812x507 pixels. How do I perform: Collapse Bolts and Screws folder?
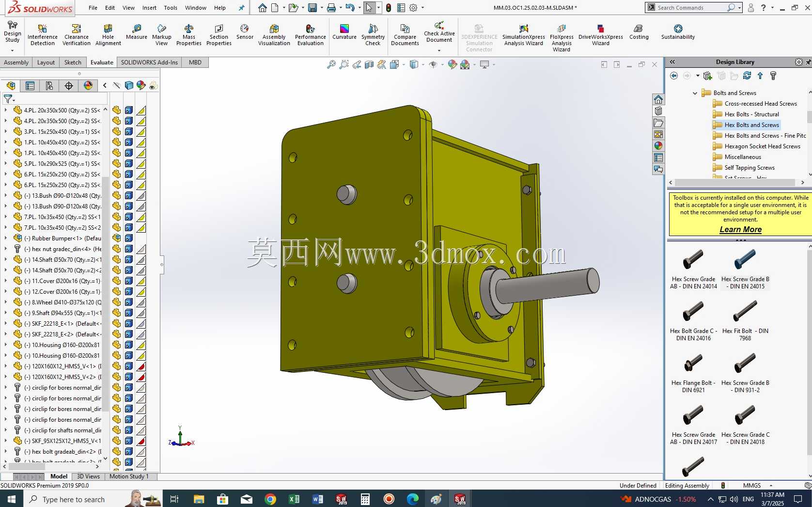coord(695,93)
